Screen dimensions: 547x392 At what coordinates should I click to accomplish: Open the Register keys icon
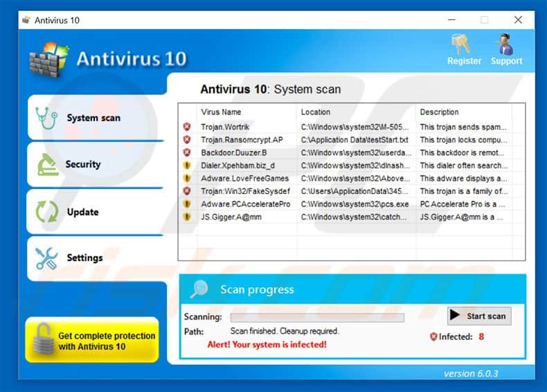coord(460,44)
